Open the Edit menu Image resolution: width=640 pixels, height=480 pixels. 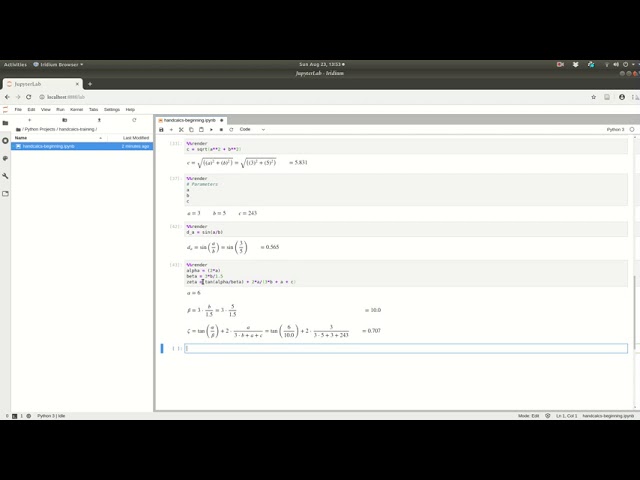point(31,110)
